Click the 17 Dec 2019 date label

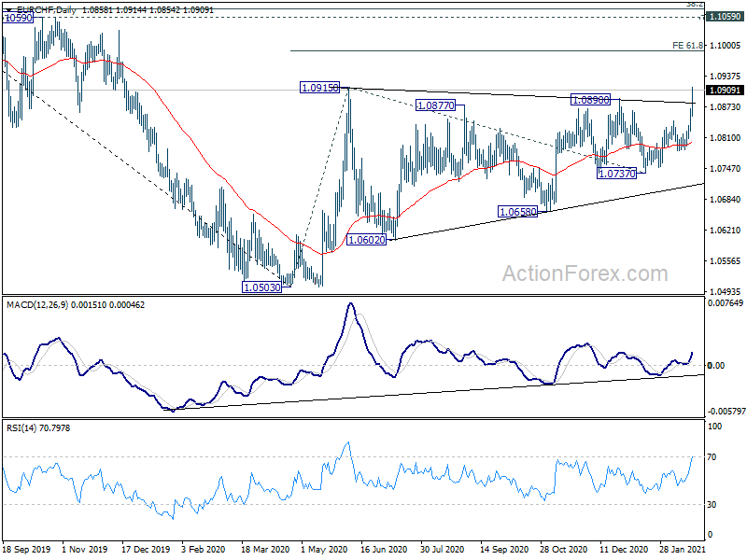click(x=146, y=549)
